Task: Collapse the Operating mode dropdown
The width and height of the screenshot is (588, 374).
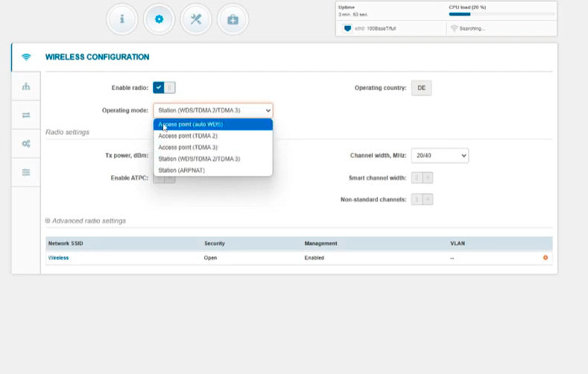Action: tap(213, 110)
